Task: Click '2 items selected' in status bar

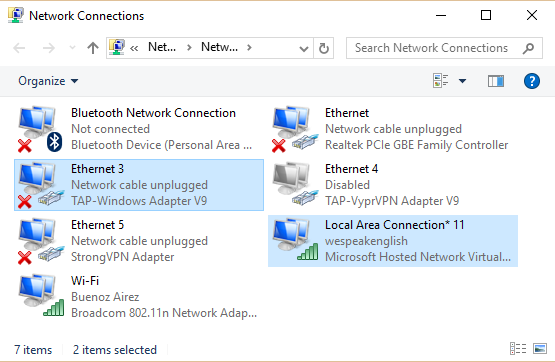Action: click(x=115, y=350)
